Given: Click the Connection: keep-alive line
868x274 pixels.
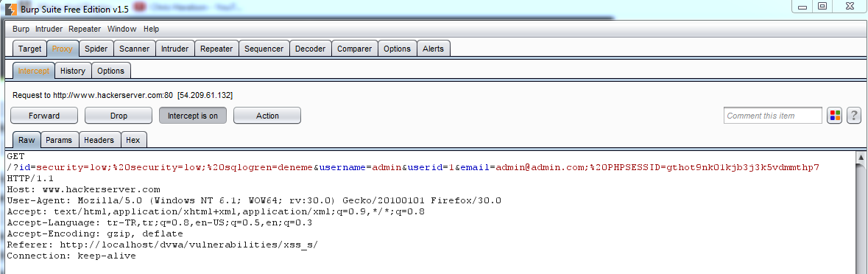Looking at the screenshot, I should tap(71, 256).
